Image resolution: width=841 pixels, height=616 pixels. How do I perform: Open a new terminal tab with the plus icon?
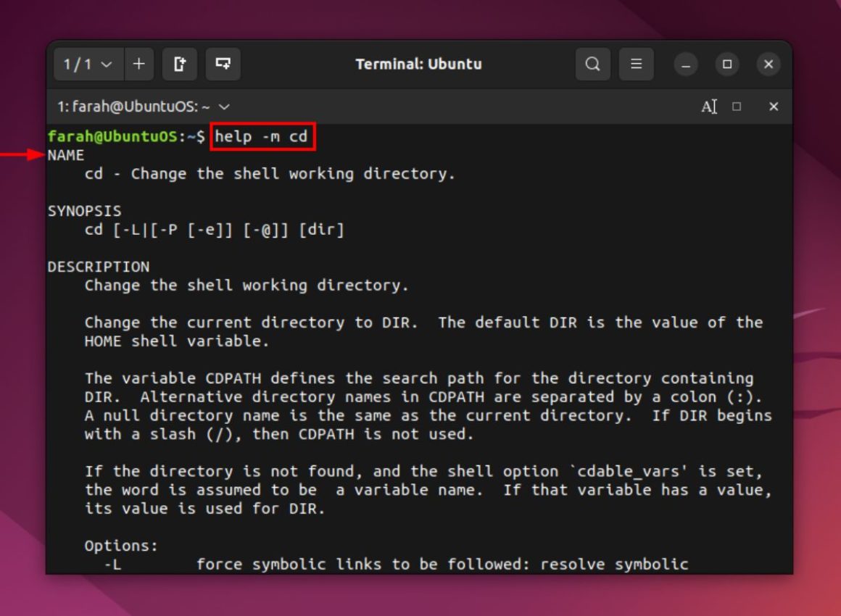point(138,64)
